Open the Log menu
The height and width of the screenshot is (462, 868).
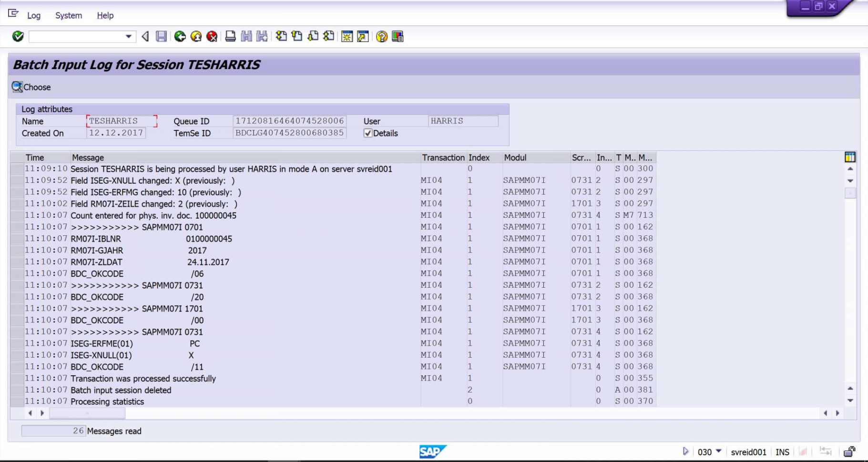[33, 16]
